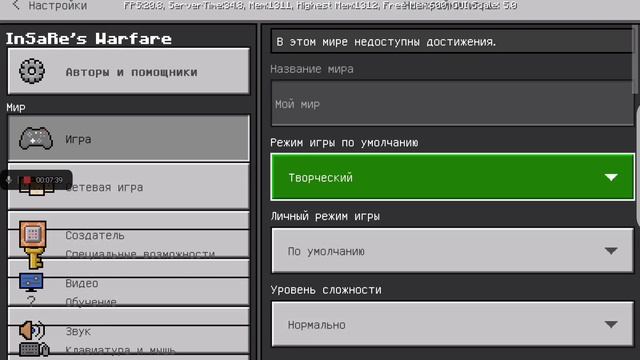
Task: Click the Мой мир world name field
Action: click(452, 104)
